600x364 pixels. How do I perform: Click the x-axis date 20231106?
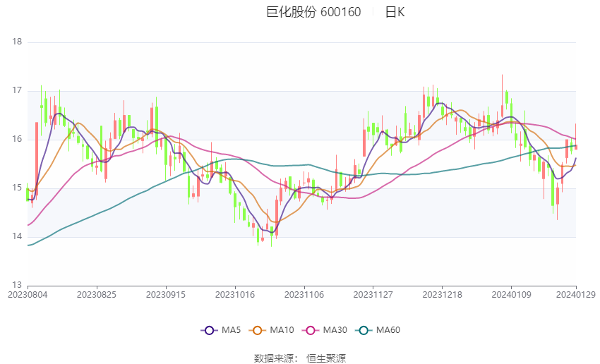pos(304,295)
